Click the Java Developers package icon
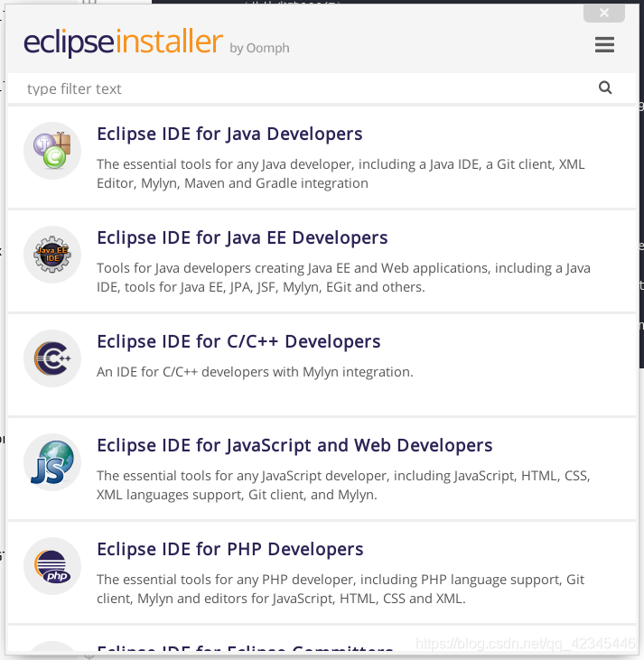 click(52, 151)
